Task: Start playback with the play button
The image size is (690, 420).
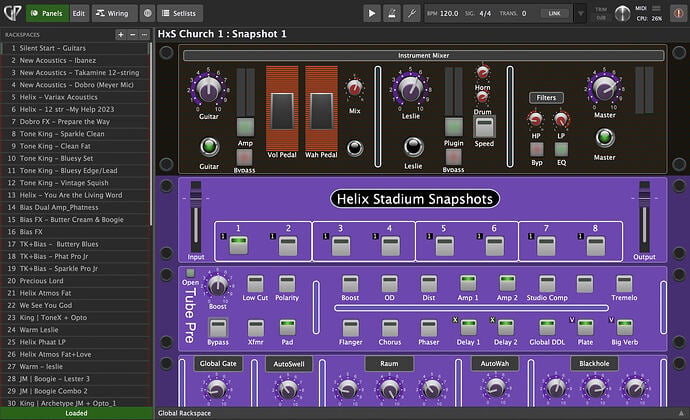Action: click(372, 13)
